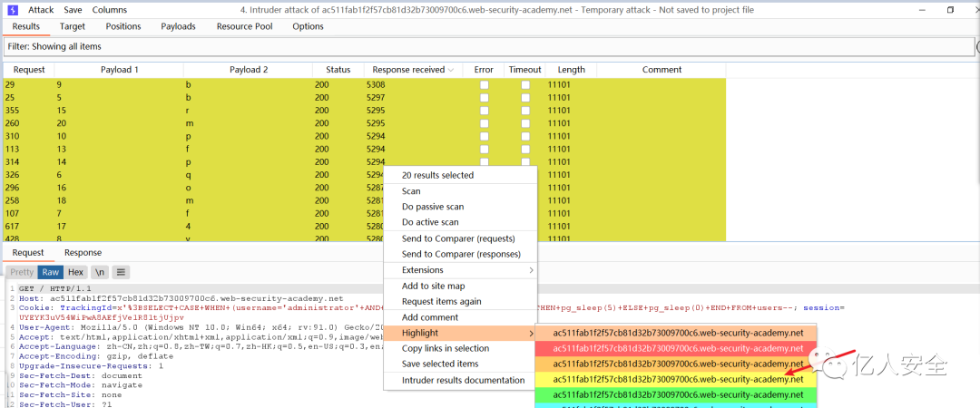The width and height of the screenshot is (980, 408).
Task: Tick the Timeout checkbox for request 260
Action: coord(525,123)
